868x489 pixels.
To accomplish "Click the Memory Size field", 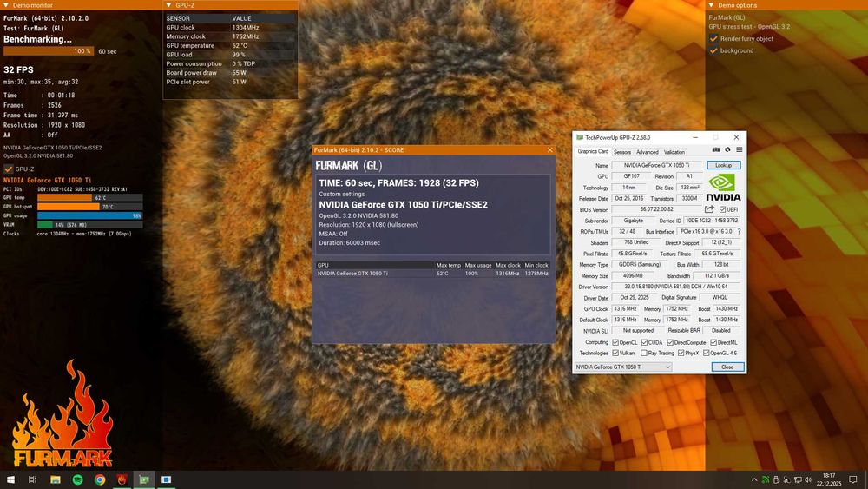I will 631,275.
